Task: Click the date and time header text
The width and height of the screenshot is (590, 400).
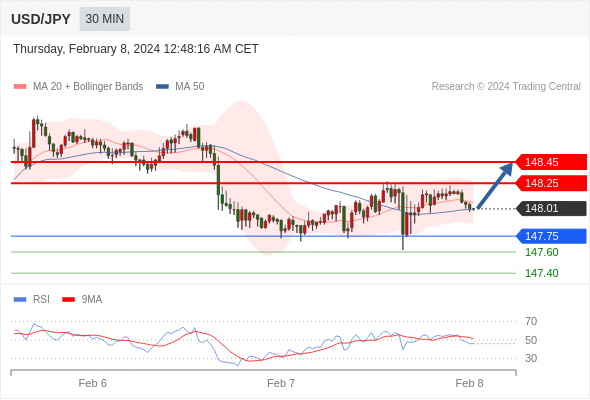Action: pyautogui.click(x=136, y=49)
